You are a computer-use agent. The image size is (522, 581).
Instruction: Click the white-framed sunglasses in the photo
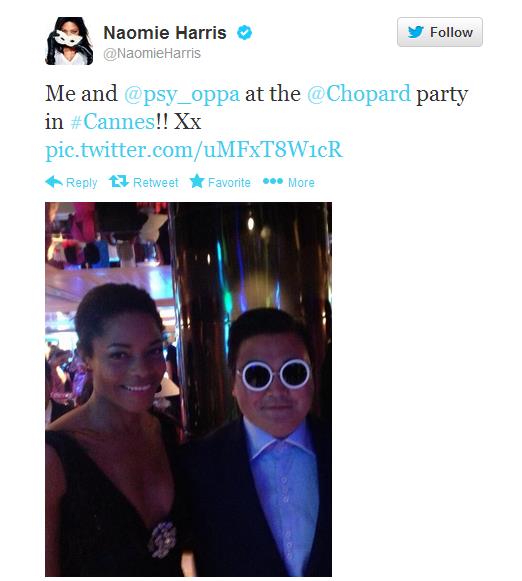[x=275, y=374]
